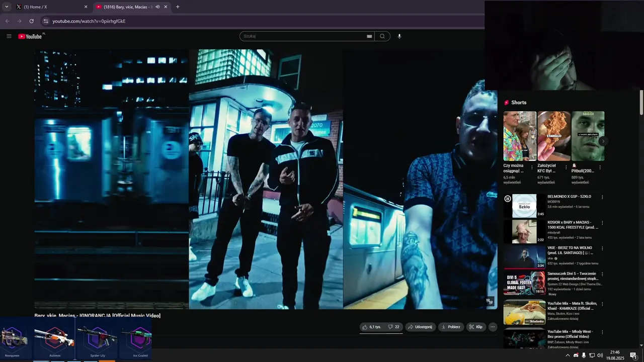
Task: Focus the Szukaj search field
Action: click(304, 36)
